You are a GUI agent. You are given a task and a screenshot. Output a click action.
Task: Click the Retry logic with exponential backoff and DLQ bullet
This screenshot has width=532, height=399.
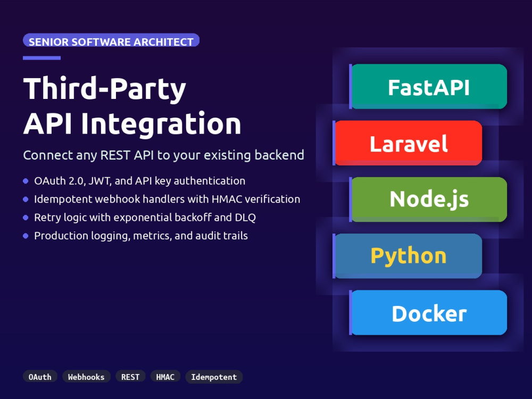[x=139, y=218]
